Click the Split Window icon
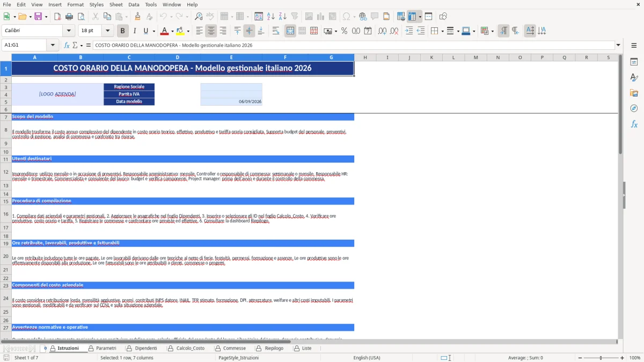This screenshot has height=362, width=644. click(x=429, y=17)
